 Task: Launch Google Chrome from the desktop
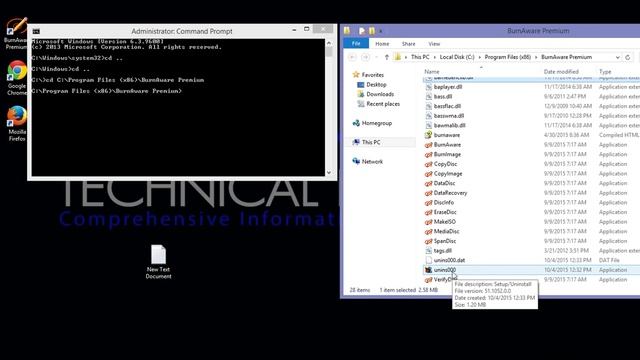coord(17,78)
